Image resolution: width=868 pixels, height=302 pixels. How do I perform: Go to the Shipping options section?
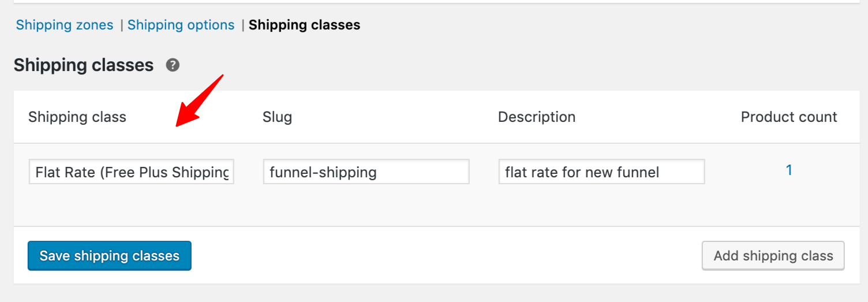click(x=181, y=25)
